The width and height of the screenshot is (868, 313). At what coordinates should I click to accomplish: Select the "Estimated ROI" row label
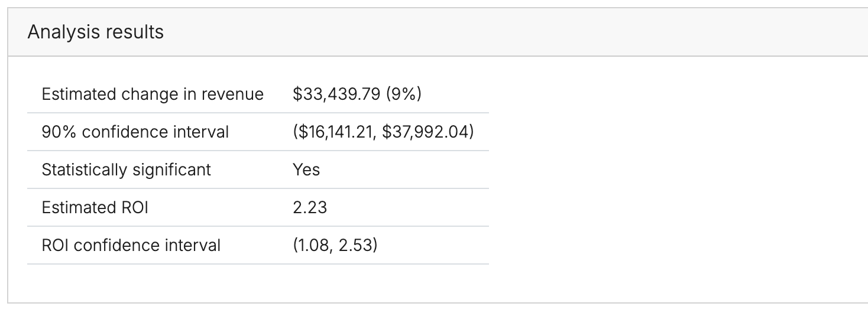(95, 207)
